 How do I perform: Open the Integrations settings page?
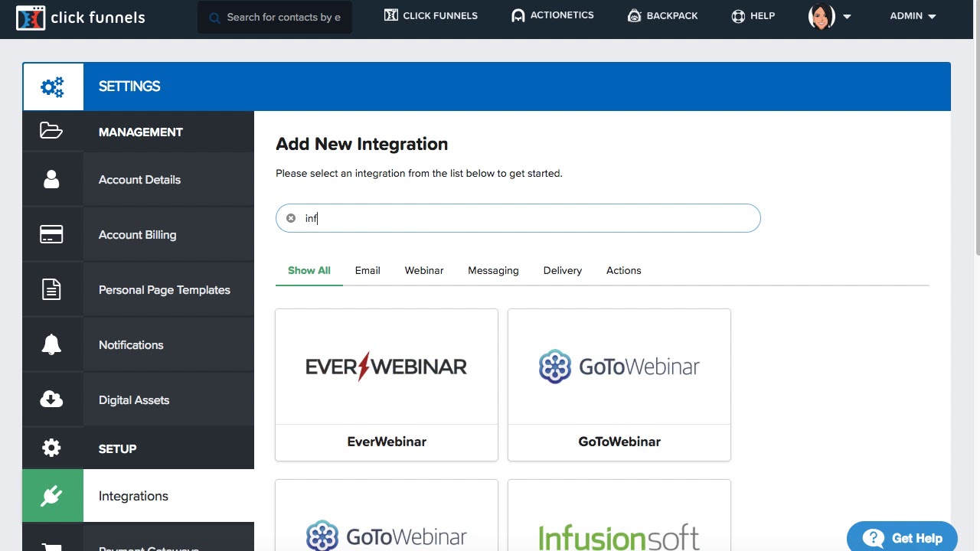click(138, 496)
